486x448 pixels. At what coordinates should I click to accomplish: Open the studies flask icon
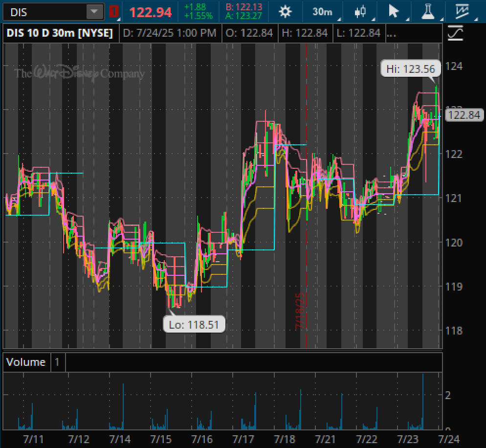(x=428, y=12)
